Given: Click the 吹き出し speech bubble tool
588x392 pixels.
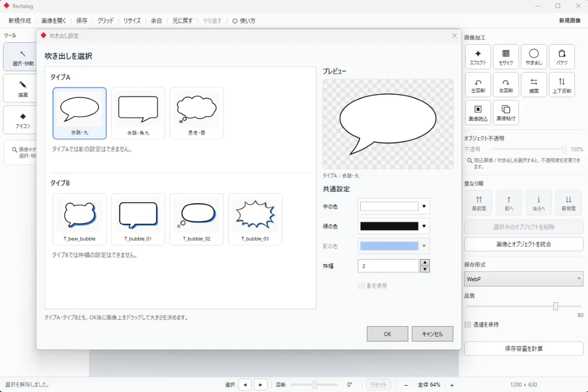Looking at the screenshot, I should click(x=534, y=57).
